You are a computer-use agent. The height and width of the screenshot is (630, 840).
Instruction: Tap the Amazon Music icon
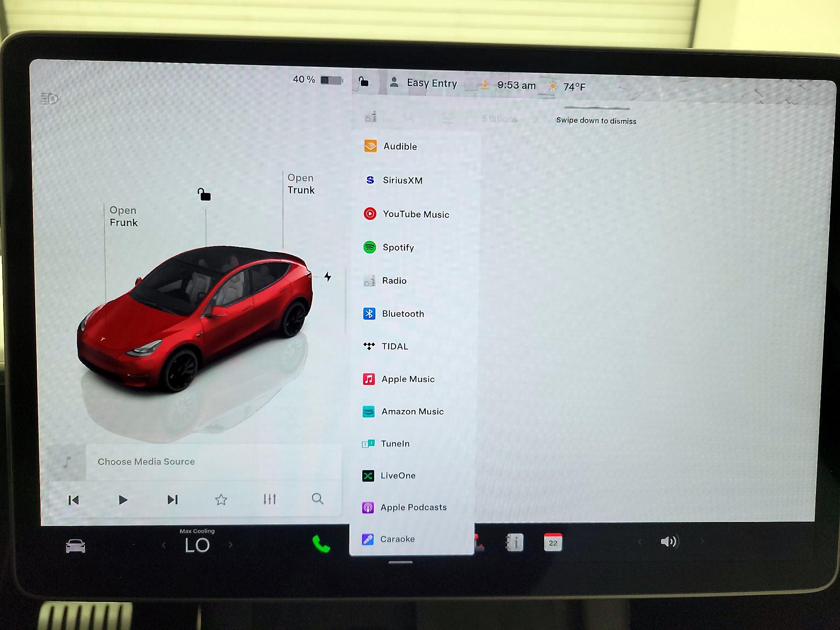[x=368, y=411]
